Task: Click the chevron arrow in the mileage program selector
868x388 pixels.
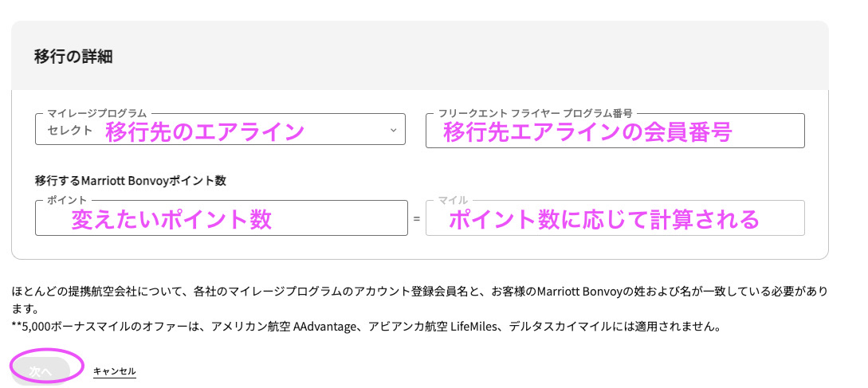Action: tap(393, 131)
